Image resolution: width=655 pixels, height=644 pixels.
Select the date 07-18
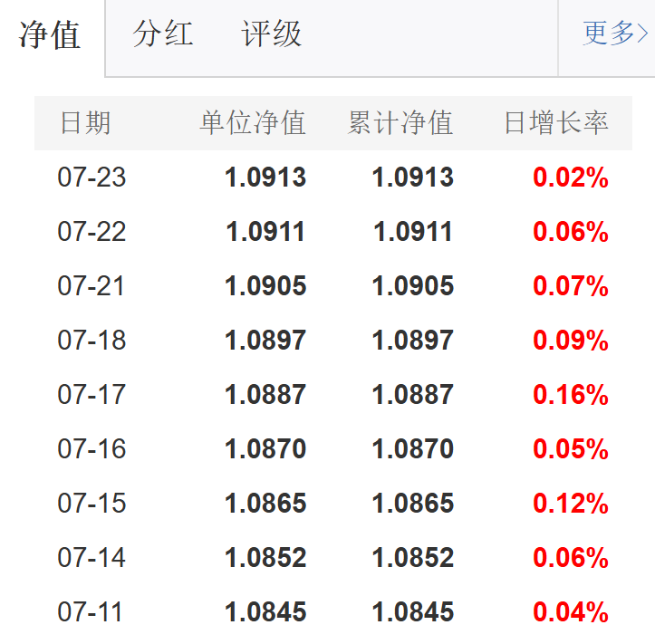tap(92, 340)
